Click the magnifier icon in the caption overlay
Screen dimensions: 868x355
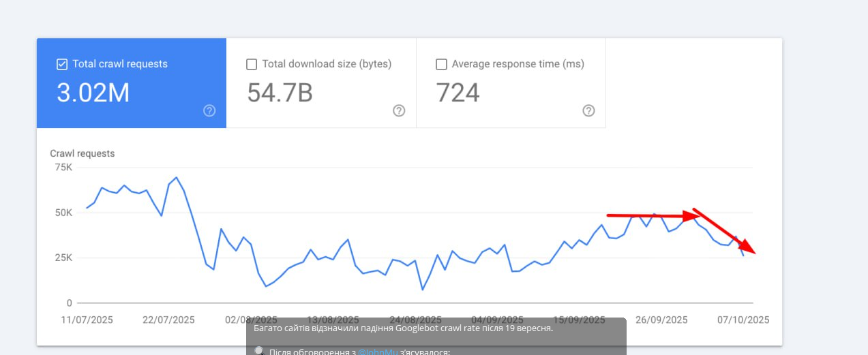click(x=259, y=351)
